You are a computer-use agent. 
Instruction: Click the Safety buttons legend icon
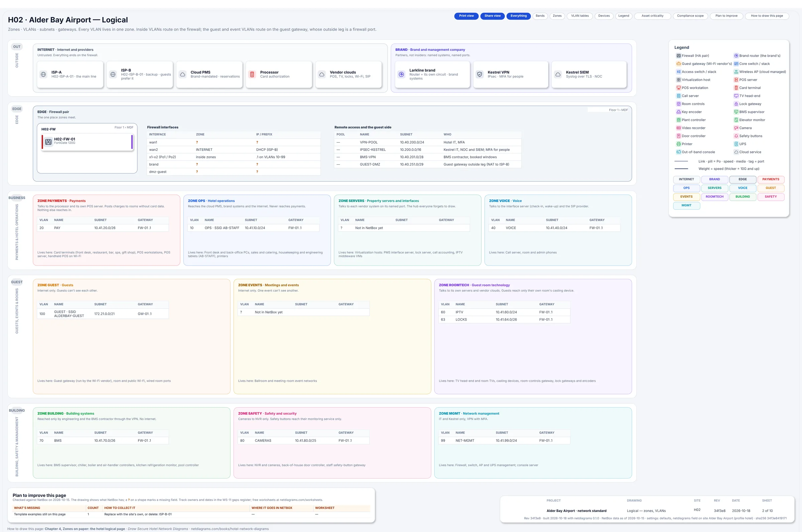click(x=736, y=136)
